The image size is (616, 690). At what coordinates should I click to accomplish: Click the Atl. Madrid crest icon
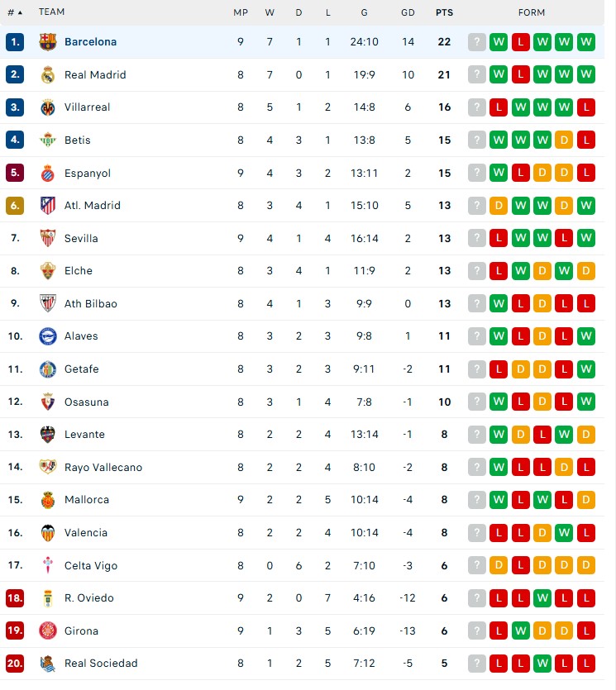click(x=48, y=206)
